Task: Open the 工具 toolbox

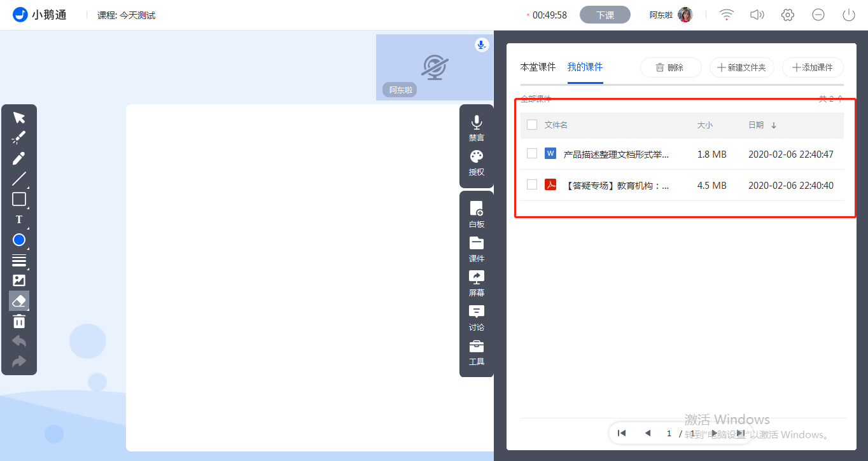Action: click(477, 352)
